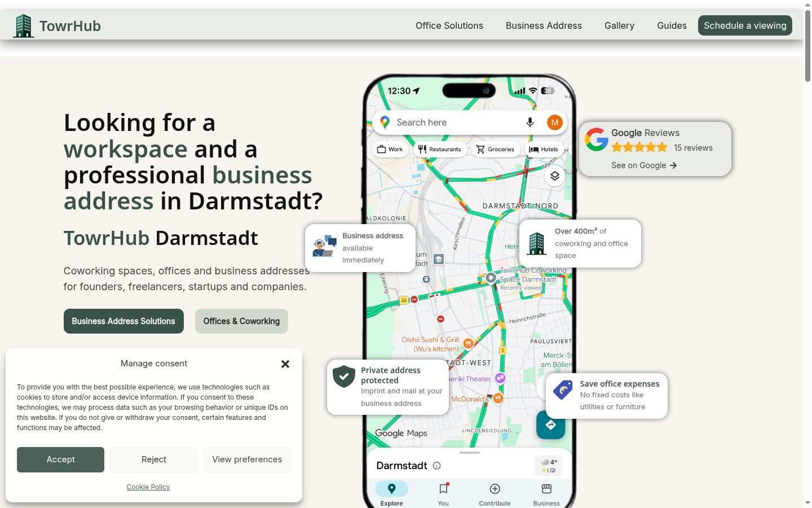Click the Google G logo in reviews card
The image size is (812, 508).
pos(596,139)
